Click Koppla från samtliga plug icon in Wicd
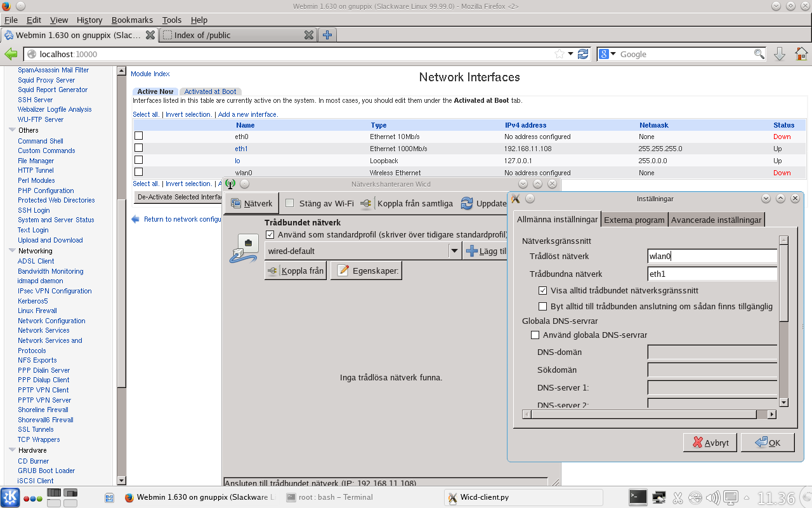The image size is (812, 508). tap(366, 203)
